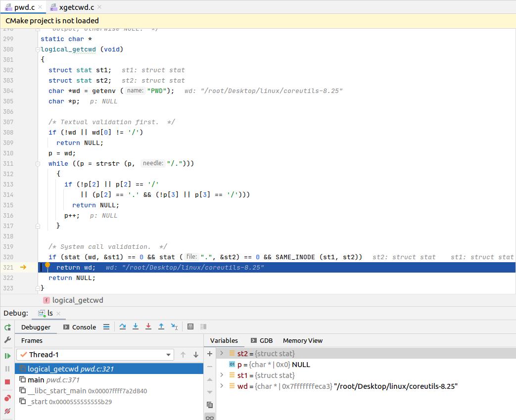This screenshot has width=516, height=420.
Task: Open the Console tab
Action: tap(80, 327)
